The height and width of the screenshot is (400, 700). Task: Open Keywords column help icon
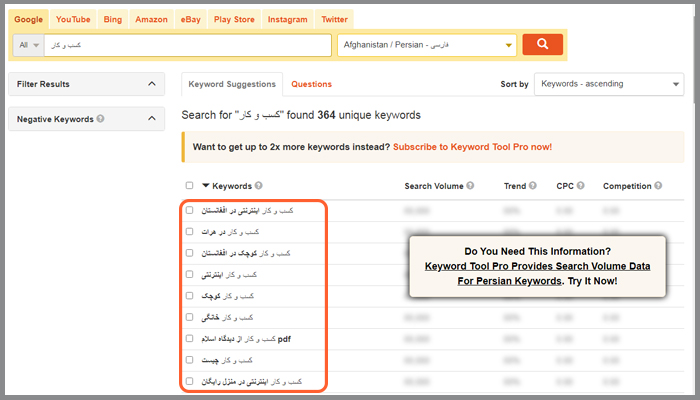coord(258,185)
